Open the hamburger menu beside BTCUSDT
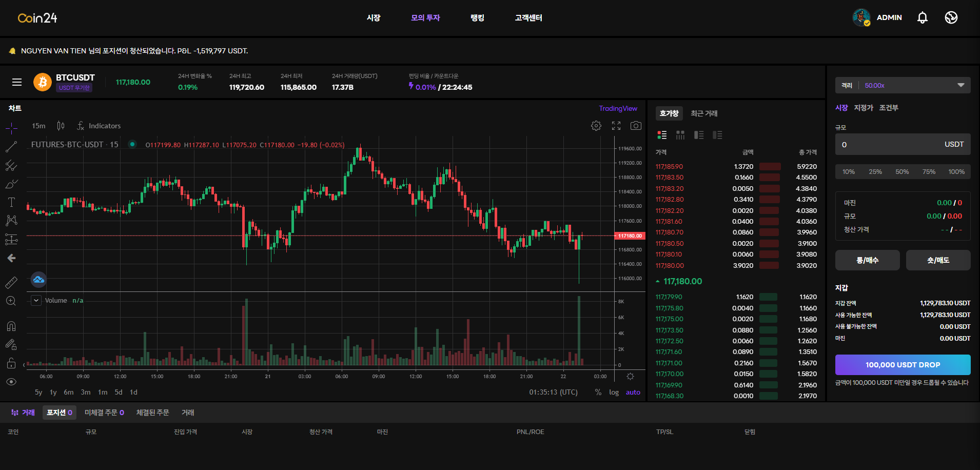 [x=17, y=82]
